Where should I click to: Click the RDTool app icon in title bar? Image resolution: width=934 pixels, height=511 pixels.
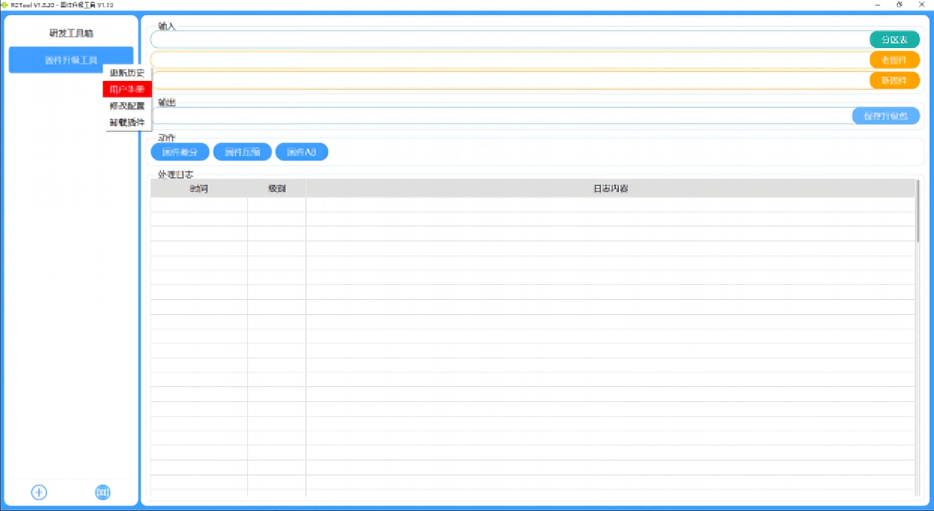pos(5,5)
